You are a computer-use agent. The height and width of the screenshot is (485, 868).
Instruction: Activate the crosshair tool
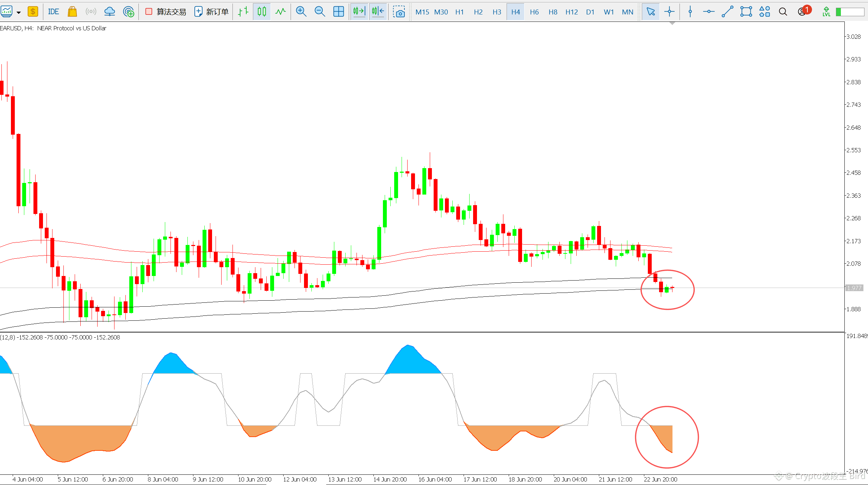pyautogui.click(x=669, y=12)
